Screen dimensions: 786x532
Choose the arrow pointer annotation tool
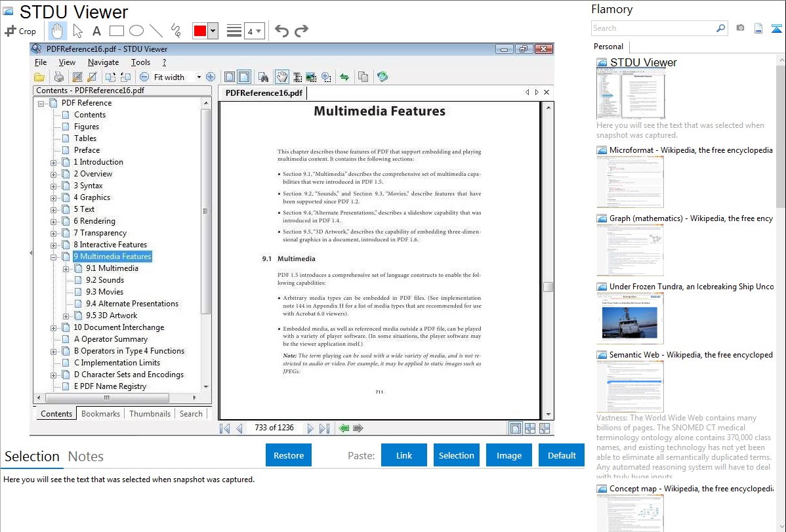(x=77, y=31)
